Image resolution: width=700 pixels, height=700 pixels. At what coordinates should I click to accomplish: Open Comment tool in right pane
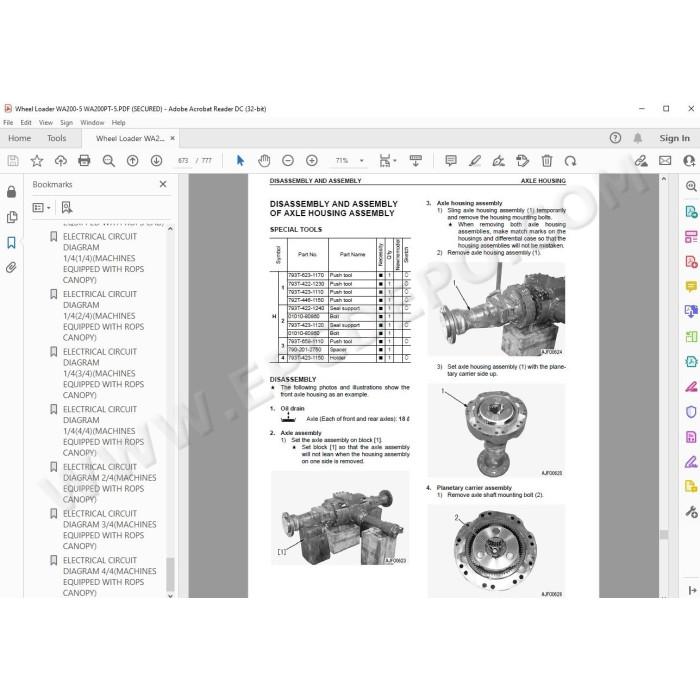pos(691,286)
